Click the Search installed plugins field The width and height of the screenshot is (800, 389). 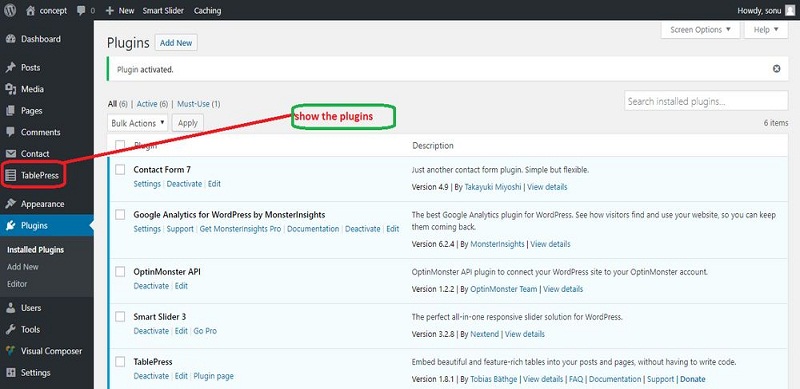coord(706,101)
